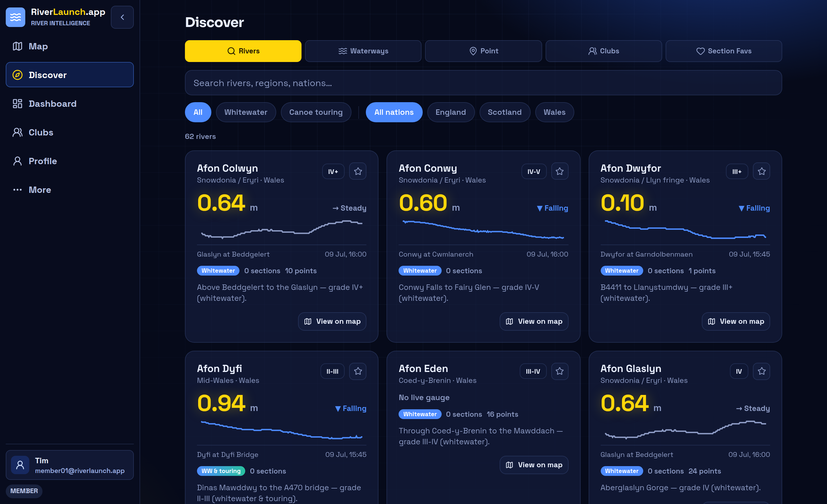Favourite Afon Dyfi with star icon
Screen dimensions: 827x504
[358, 371]
